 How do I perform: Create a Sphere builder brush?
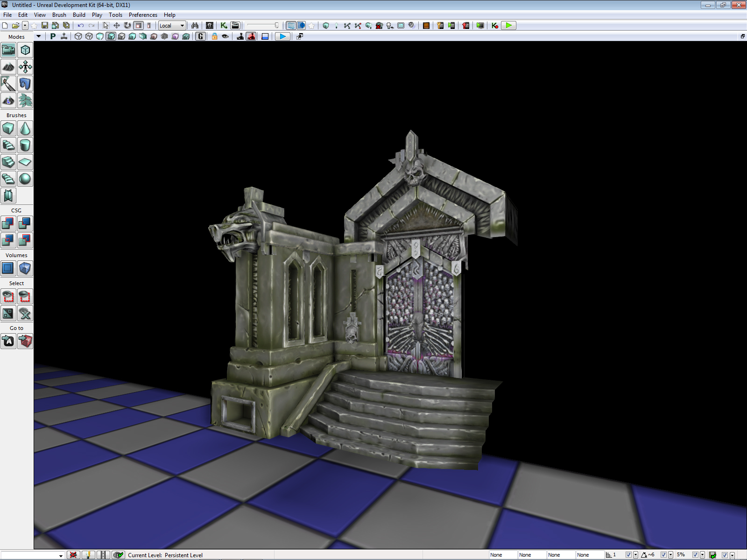click(25, 179)
